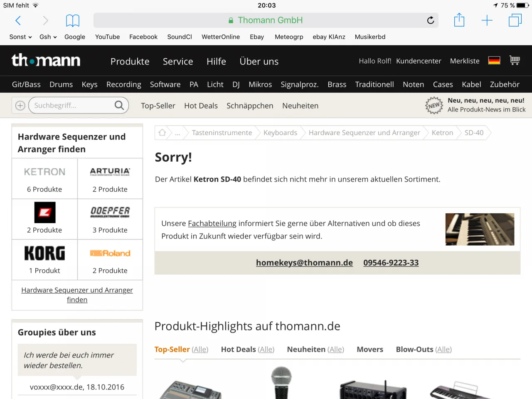Open the Hilfe menu
The height and width of the screenshot is (399, 532).
[x=216, y=62]
